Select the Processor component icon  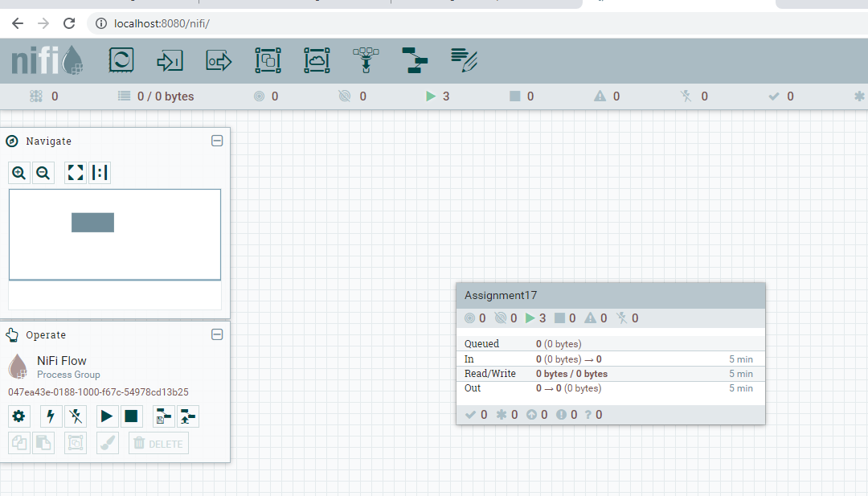click(x=121, y=60)
